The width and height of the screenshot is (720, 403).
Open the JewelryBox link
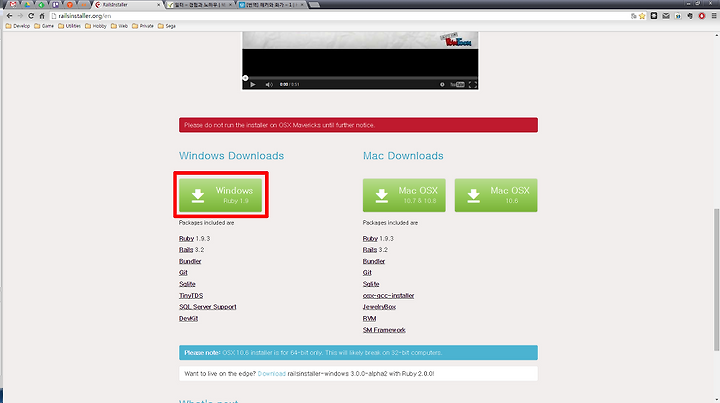point(379,307)
